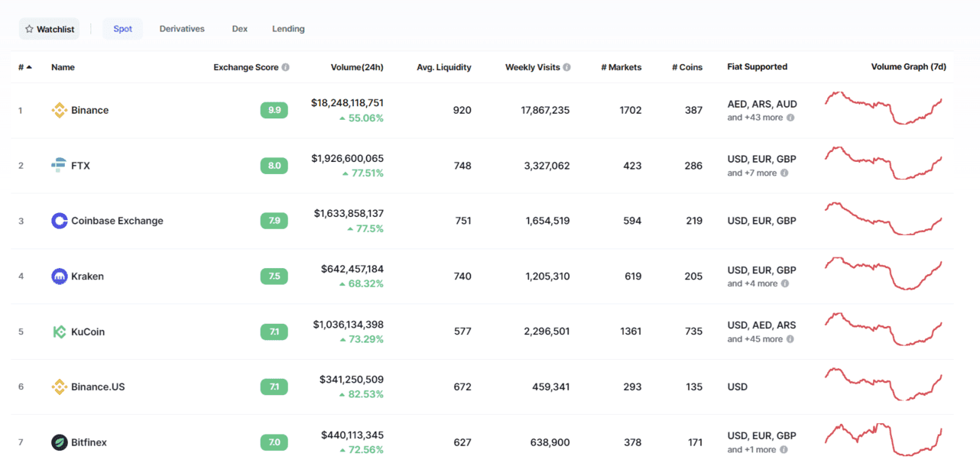
Task: Switch to the Derivatives tab
Action: coord(182,29)
